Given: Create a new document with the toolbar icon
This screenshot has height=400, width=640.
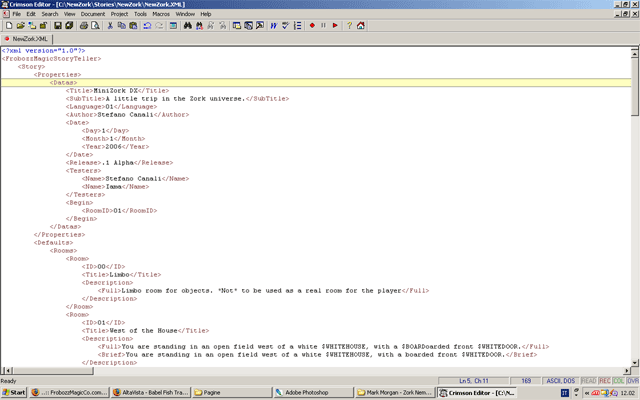Looking at the screenshot, I should pyautogui.click(x=9, y=25).
